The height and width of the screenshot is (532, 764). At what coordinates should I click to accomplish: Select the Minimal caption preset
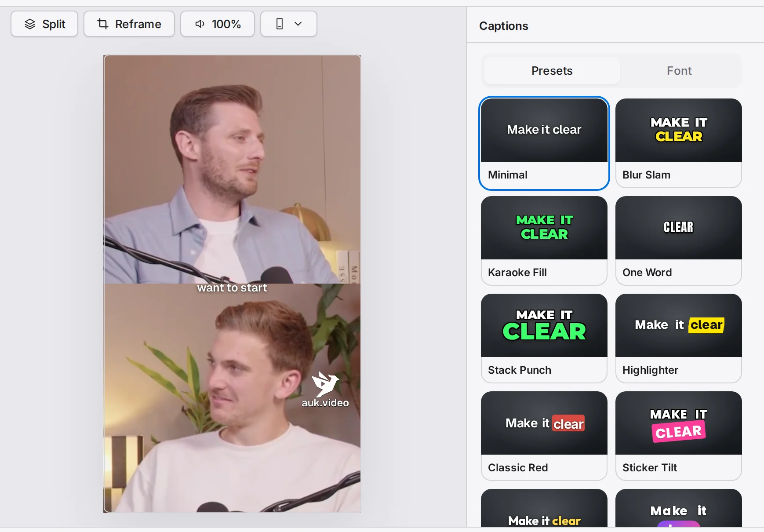tap(544, 143)
